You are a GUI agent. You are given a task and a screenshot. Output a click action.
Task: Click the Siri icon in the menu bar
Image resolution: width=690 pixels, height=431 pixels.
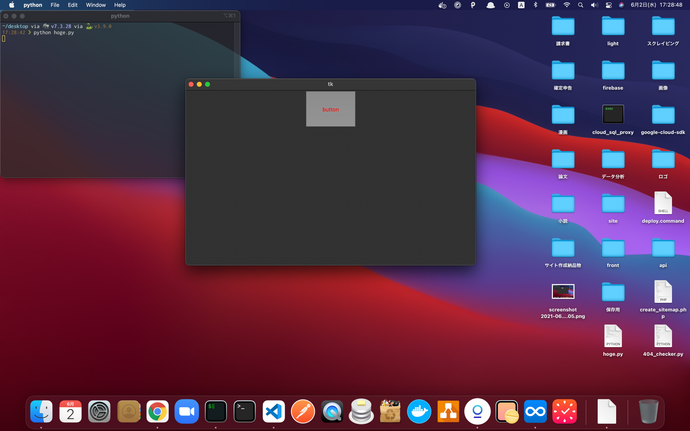click(x=621, y=5)
